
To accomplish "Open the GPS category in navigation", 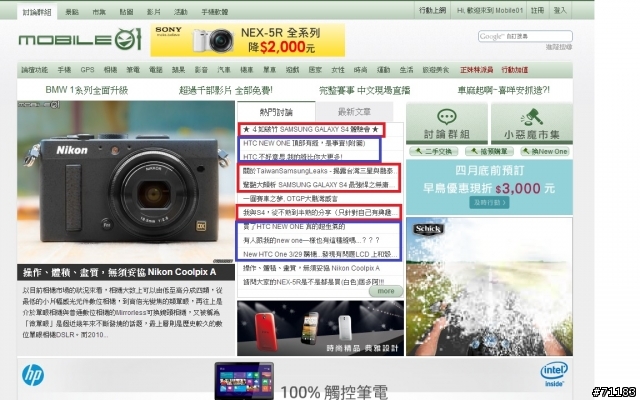I will [87, 70].
